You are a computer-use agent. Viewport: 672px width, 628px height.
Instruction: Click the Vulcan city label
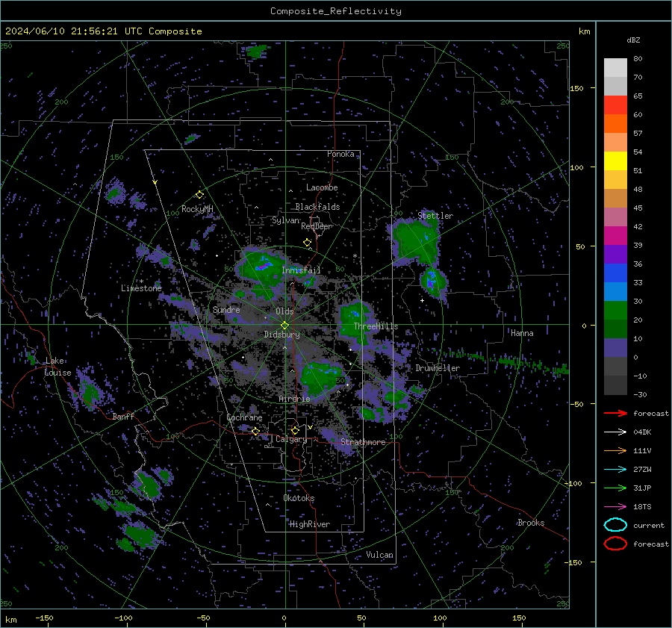(379, 555)
